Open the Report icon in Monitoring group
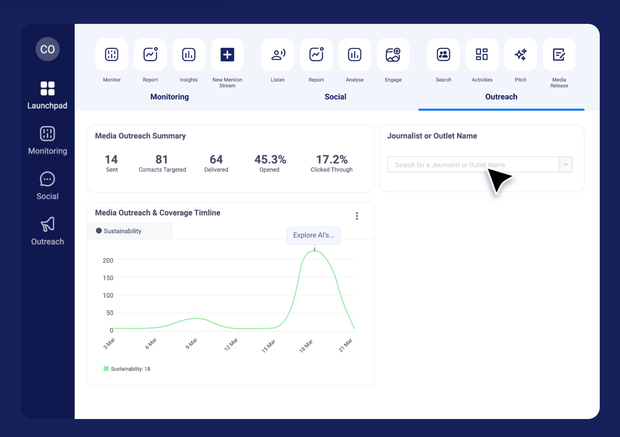 150,55
